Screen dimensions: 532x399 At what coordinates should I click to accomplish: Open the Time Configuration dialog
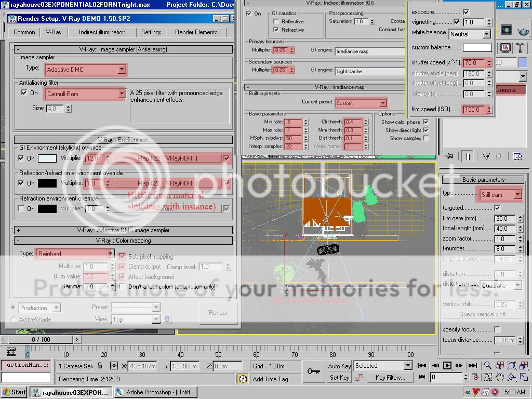click(x=475, y=377)
